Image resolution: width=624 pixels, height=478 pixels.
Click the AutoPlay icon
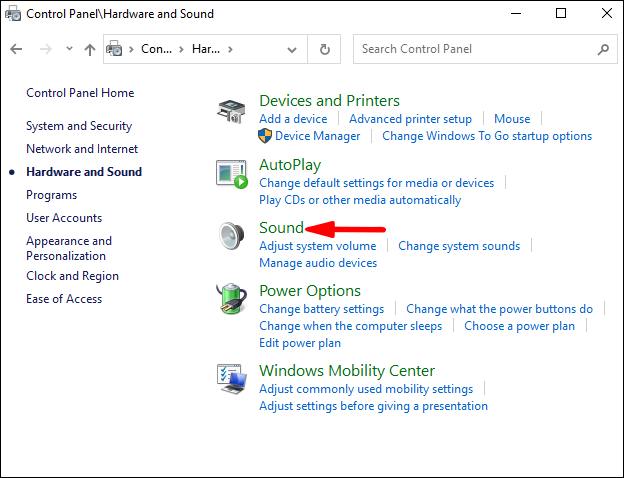pos(232,175)
